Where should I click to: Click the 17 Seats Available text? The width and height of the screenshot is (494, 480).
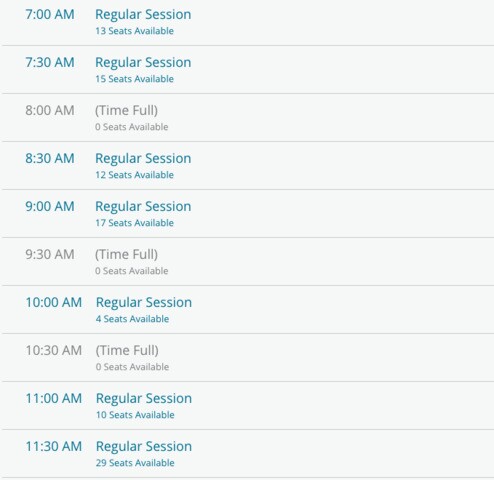(x=134, y=223)
